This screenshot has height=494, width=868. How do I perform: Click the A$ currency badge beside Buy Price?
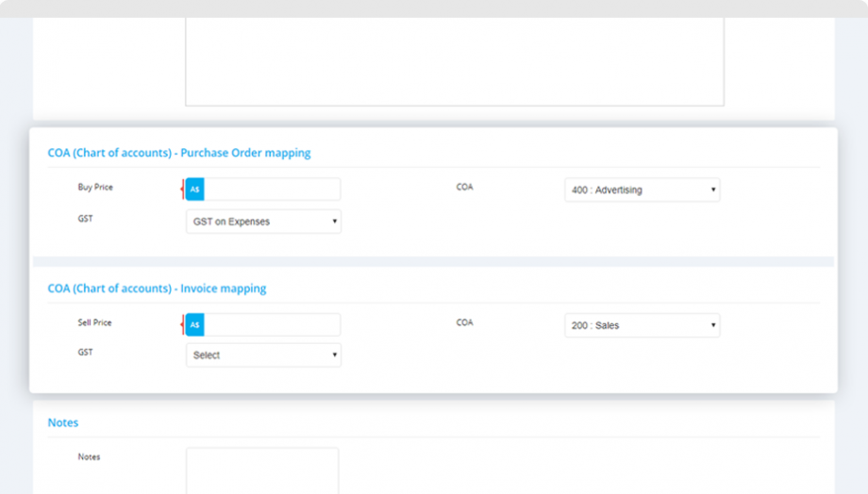194,189
